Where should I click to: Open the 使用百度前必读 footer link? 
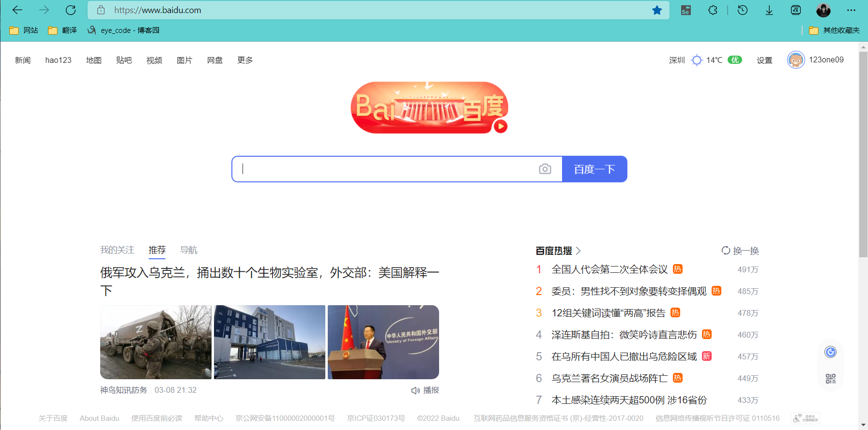[x=157, y=418]
